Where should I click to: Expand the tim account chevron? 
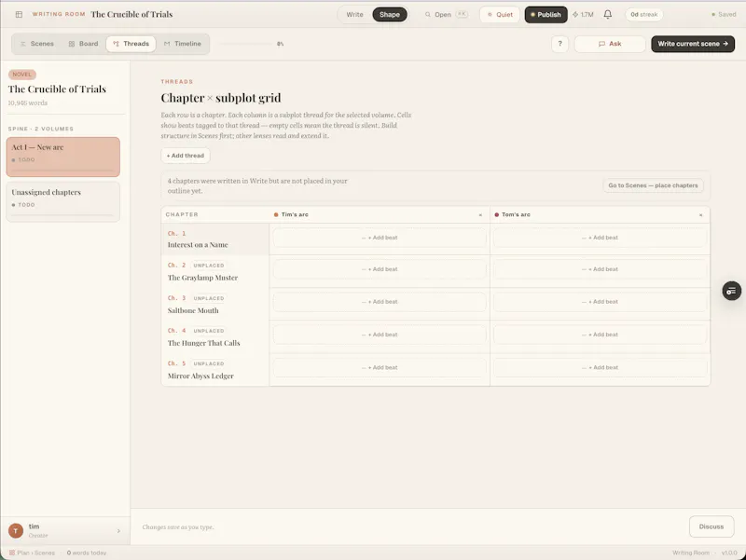(x=118, y=531)
